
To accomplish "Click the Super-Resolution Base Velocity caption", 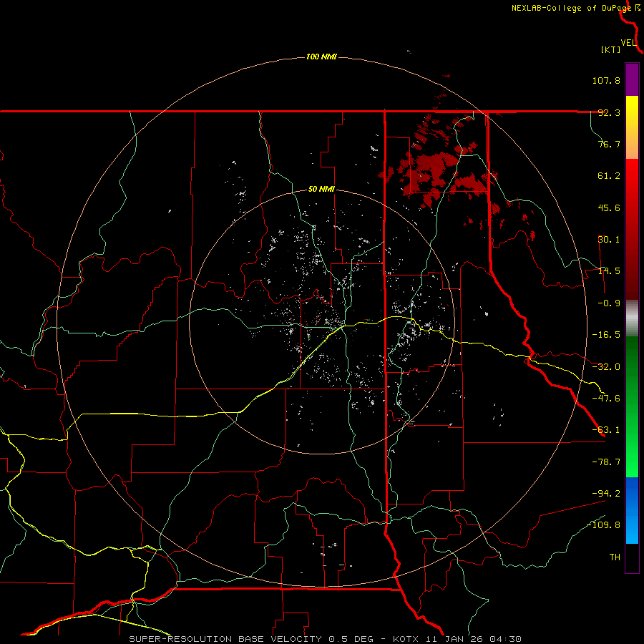I will point(325,639).
